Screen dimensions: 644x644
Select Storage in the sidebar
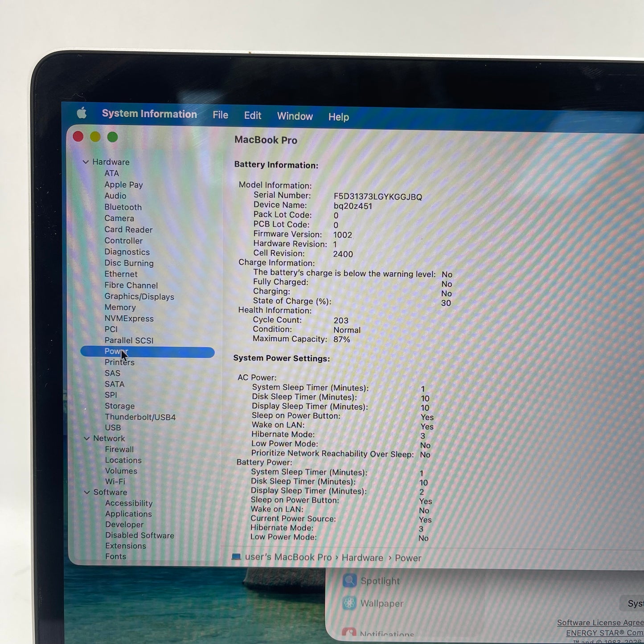click(119, 406)
